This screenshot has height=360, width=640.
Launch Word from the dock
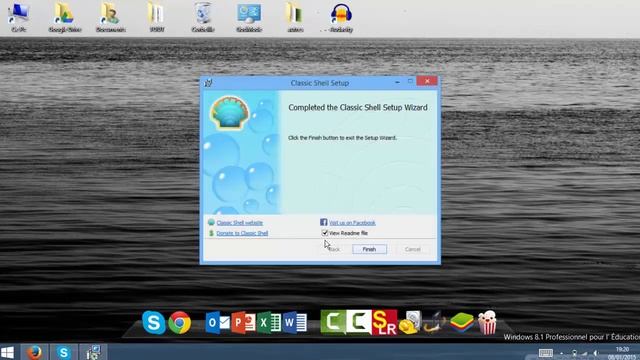coord(294,323)
